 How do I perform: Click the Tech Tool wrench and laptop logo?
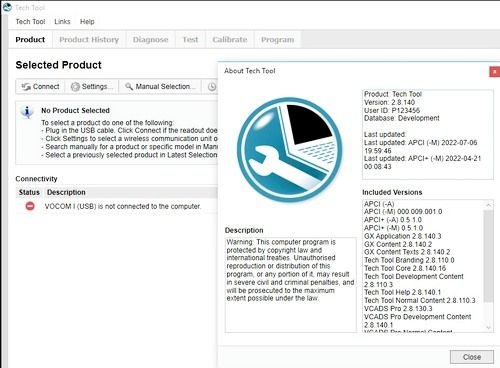pos(290,149)
